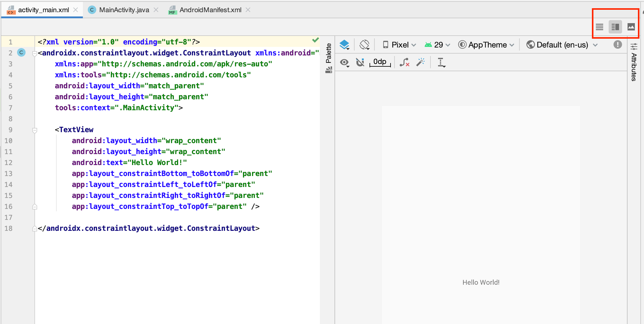Switch to Code-only view
644x324 pixels.
(x=599, y=27)
